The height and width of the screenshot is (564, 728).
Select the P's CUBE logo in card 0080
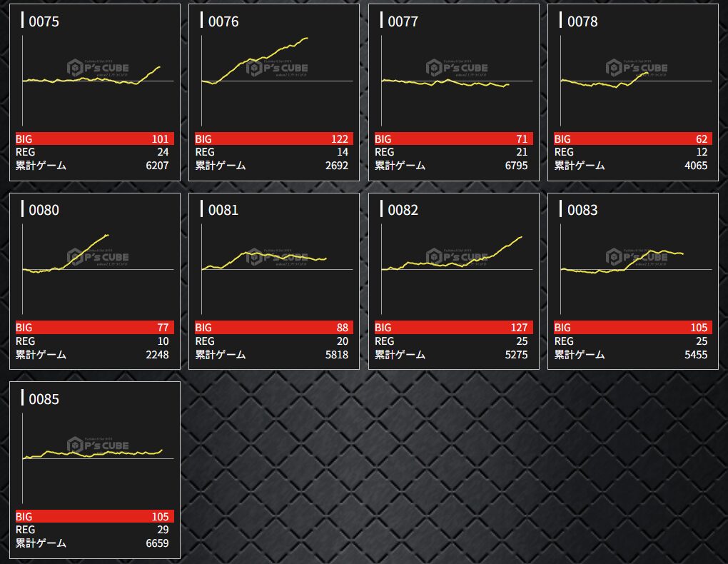[x=98, y=257]
